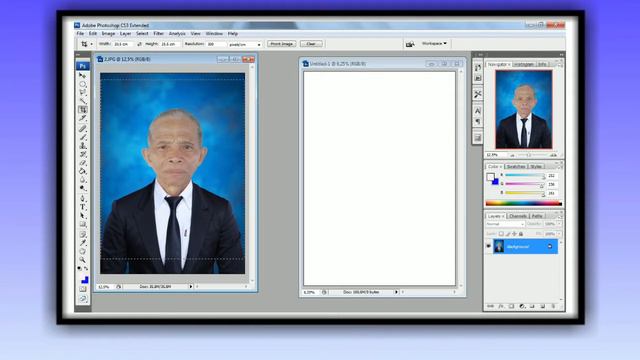The width and height of the screenshot is (640, 360).
Task: Open status bar arrow menu of 2.JPG window
Action: [191, 287]
